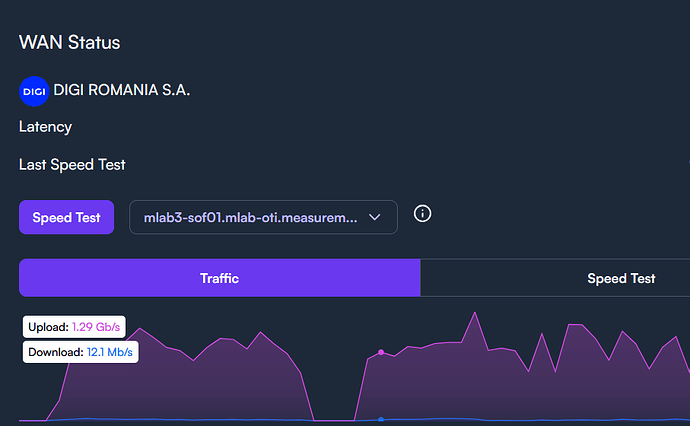690x426 pixels.
Task: Click the Upload tooltip label on graph
Action: (x=49, y=327)
